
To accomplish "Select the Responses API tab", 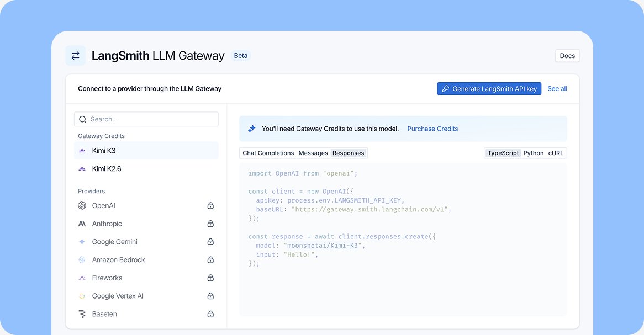I will pyautogui.click(x=349, y=153).
